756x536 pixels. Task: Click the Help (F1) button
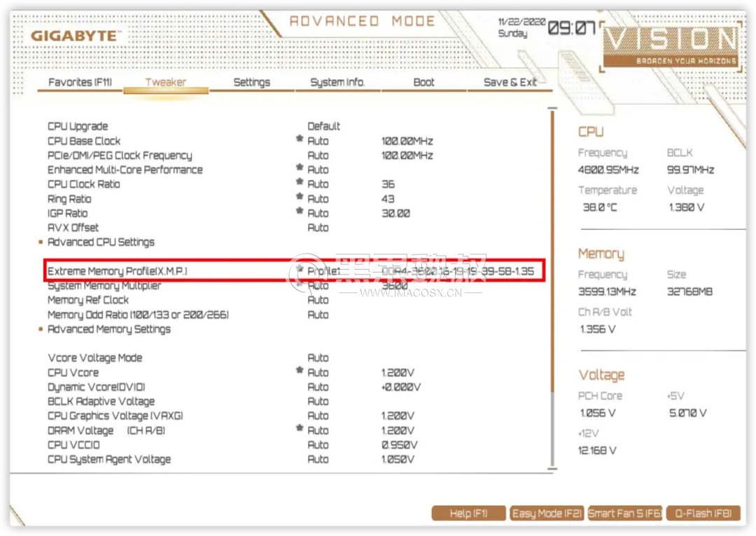tap(468, 514)
